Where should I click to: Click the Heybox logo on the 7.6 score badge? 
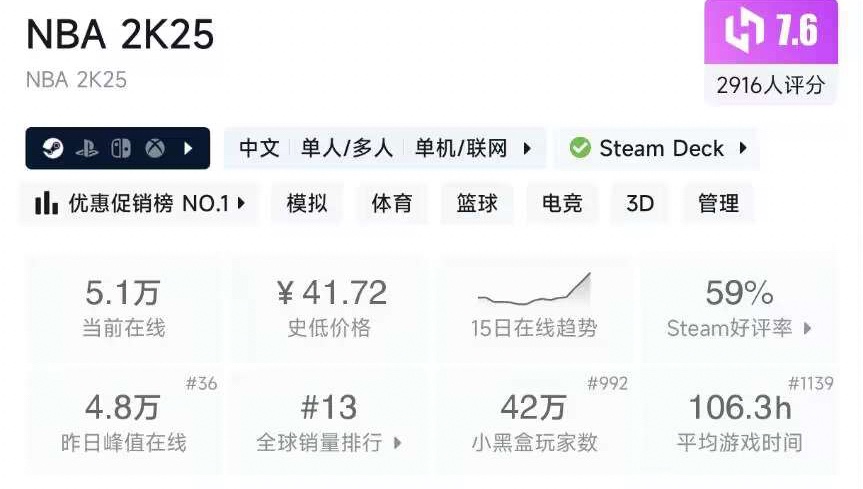(744, 29)
